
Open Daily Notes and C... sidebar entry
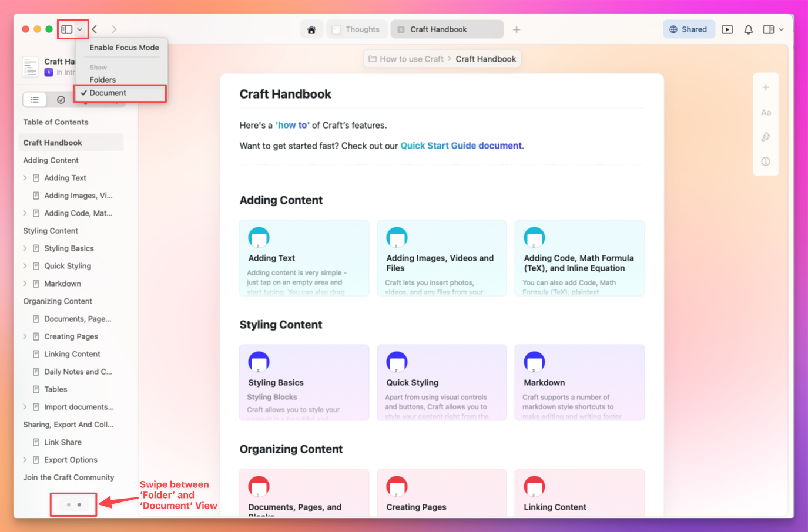pos(78,372)
